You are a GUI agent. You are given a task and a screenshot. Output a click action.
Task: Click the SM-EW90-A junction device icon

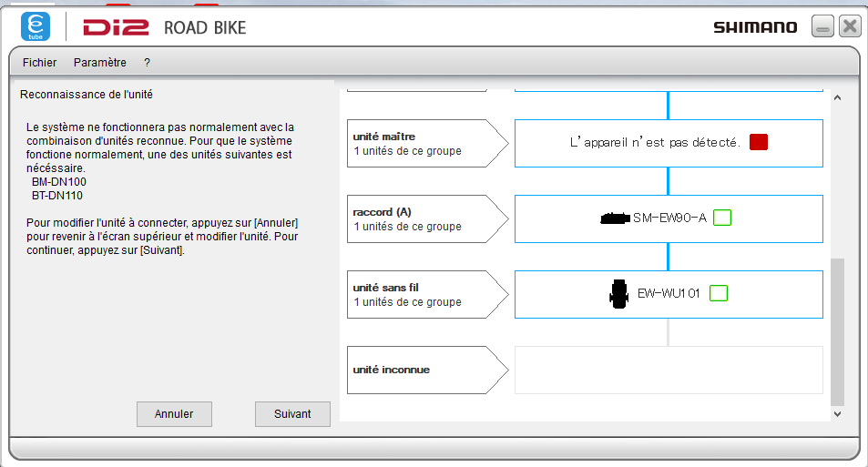[x=615, y=218]
